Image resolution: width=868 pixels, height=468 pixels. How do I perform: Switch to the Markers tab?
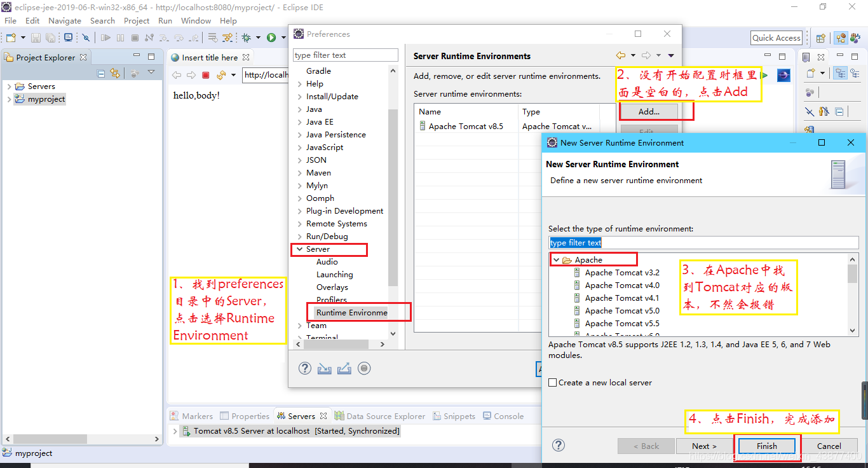pos(192,416)
